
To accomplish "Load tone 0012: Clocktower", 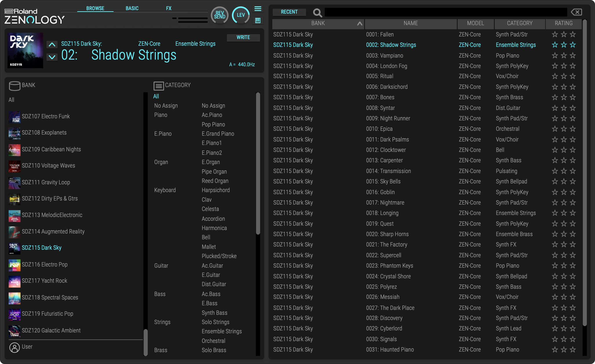I will [386, 150].
